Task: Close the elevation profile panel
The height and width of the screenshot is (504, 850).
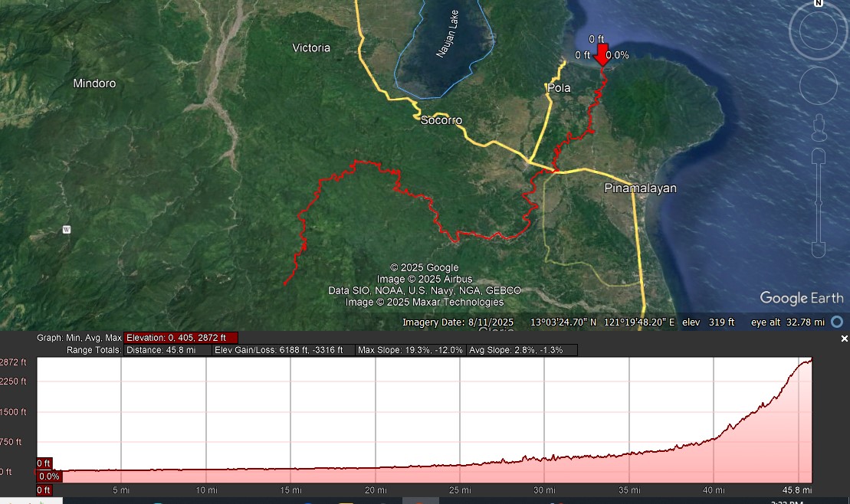Action: (x=844, y=338)
